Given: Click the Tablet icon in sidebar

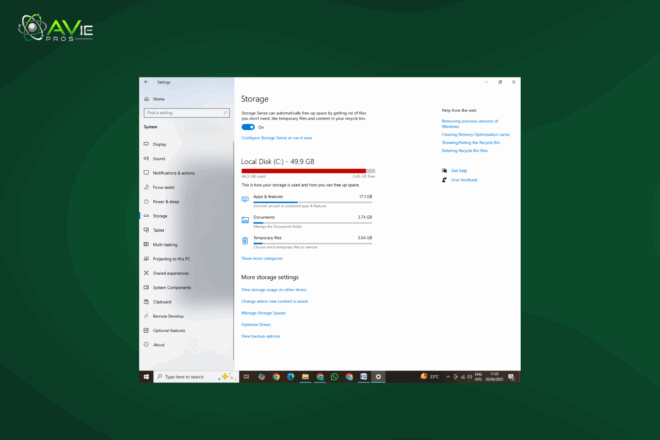Looking at the screenshot, I should click(146, 230).
